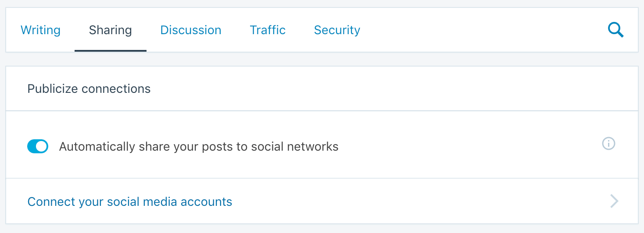Open the tooltip icon in Publicize card
Screen dimensions: 644x233
click(x=608, y=143)
